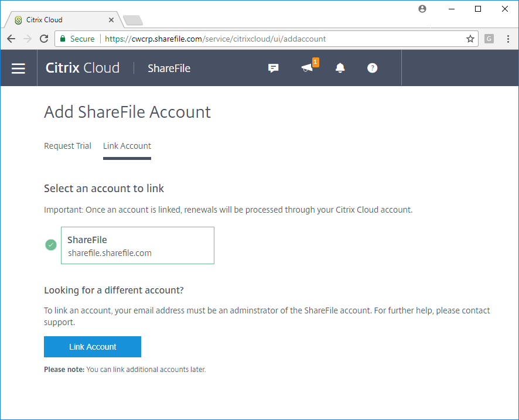Select the Link Account tab

click(x=127, y=146)
